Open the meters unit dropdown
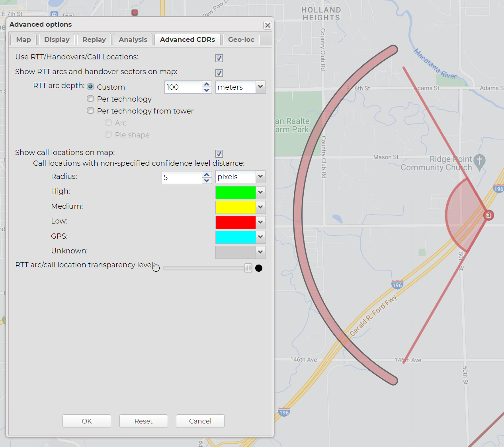Viewport: 504px width, 447px height. pos(260,87)
